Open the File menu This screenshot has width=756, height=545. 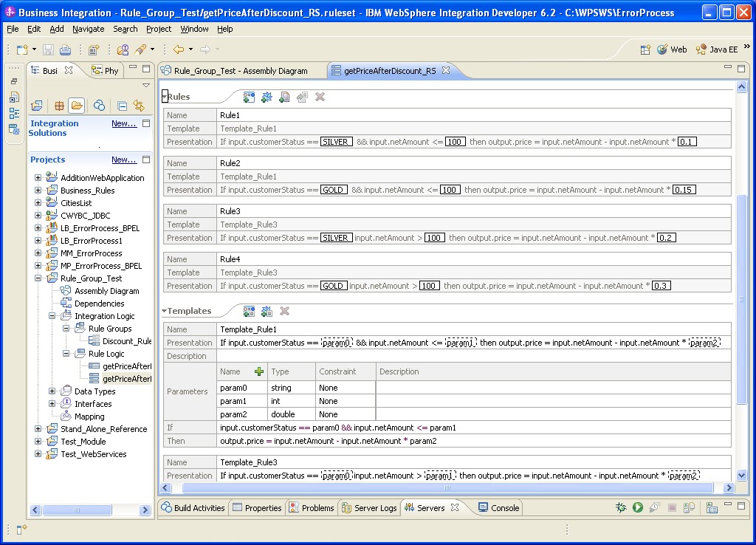point(13,29)
